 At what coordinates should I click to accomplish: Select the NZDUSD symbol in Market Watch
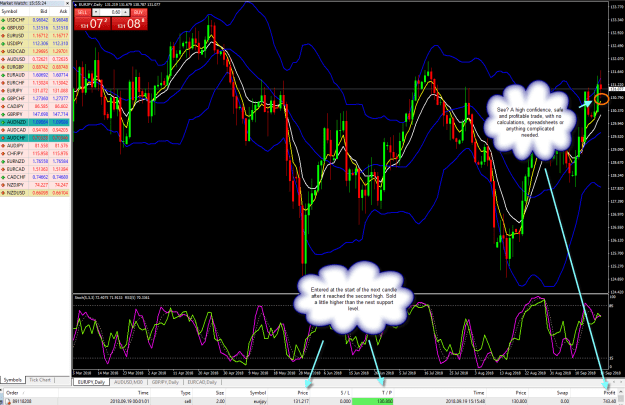pyautogui.click(x=16, y=193)
